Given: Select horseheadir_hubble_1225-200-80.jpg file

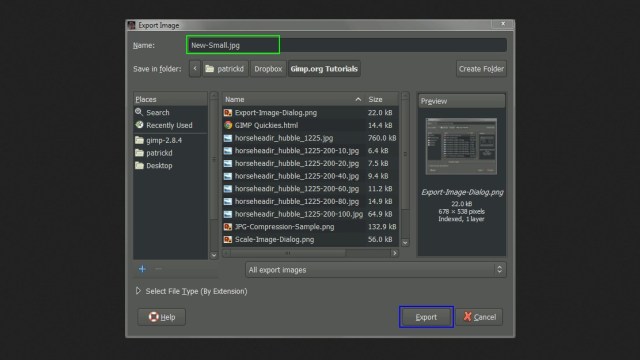Looking at the screenshot, I should click(x=310, y=201).
